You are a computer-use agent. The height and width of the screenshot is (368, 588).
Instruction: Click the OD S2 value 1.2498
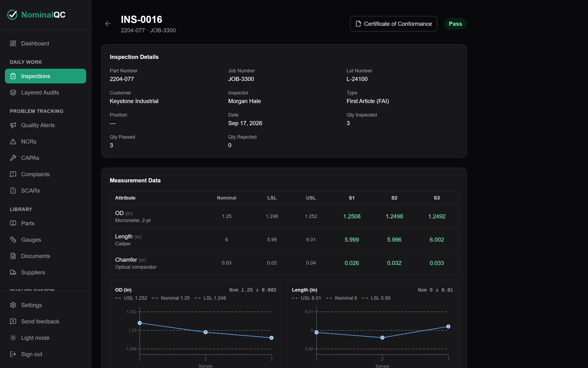tap(394, 216)
